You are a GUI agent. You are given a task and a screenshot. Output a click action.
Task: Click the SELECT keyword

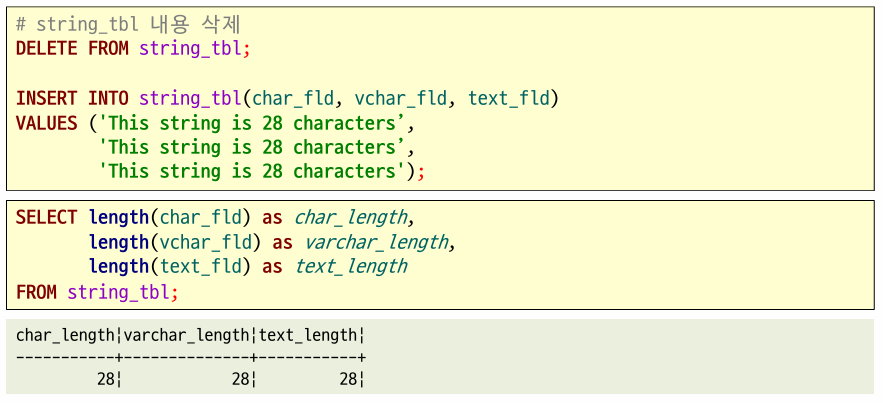pos(47,218)
